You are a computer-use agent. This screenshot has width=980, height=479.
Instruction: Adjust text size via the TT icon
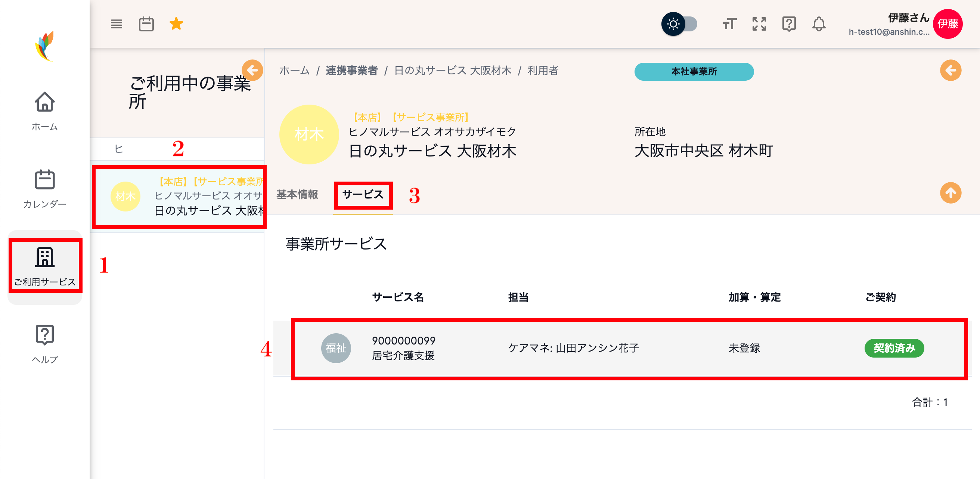[729, 24]
